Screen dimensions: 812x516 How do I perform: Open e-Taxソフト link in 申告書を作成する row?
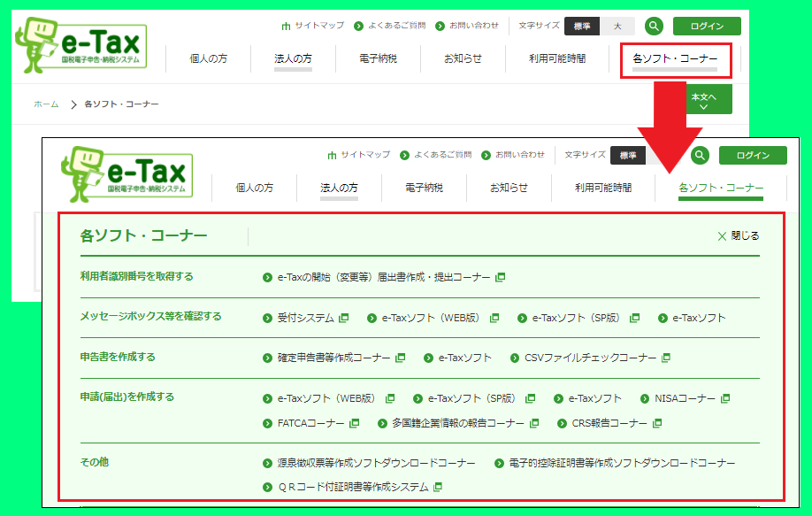[x=464, y=358]
